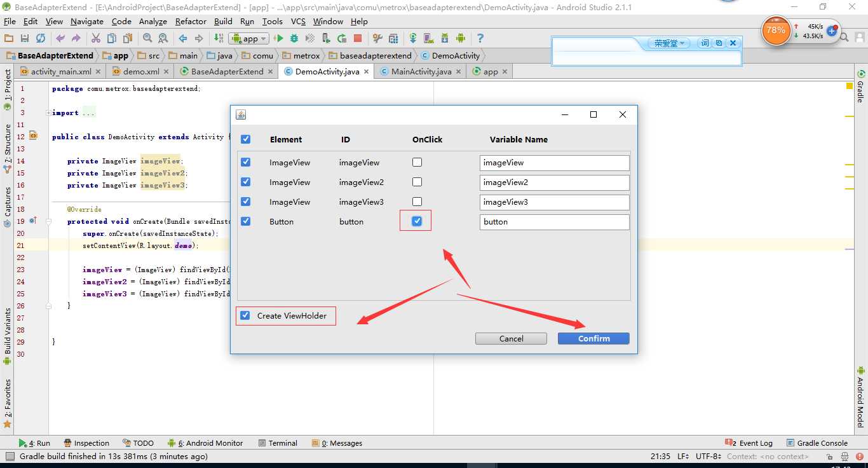Enable OnClick for imageView2 row
The height and width of the screenshot is (468, 868).
pos(417,182)
